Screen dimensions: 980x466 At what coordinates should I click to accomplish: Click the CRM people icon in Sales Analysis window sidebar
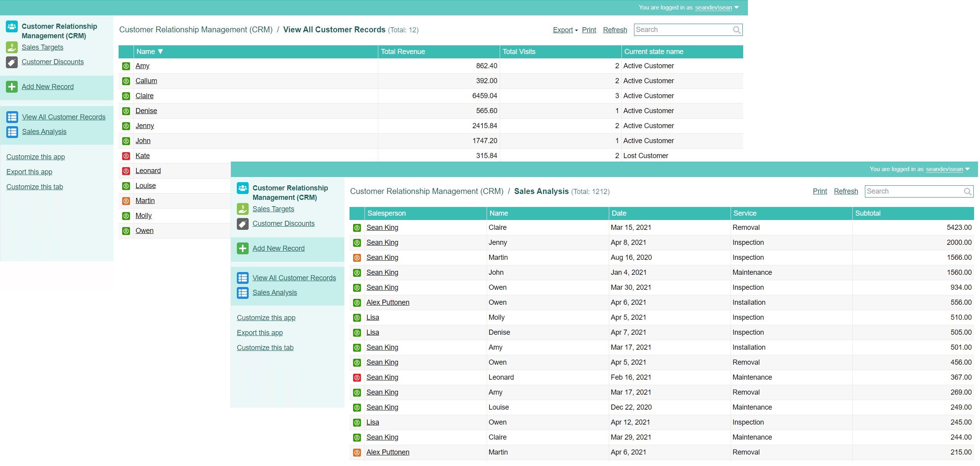243,188
